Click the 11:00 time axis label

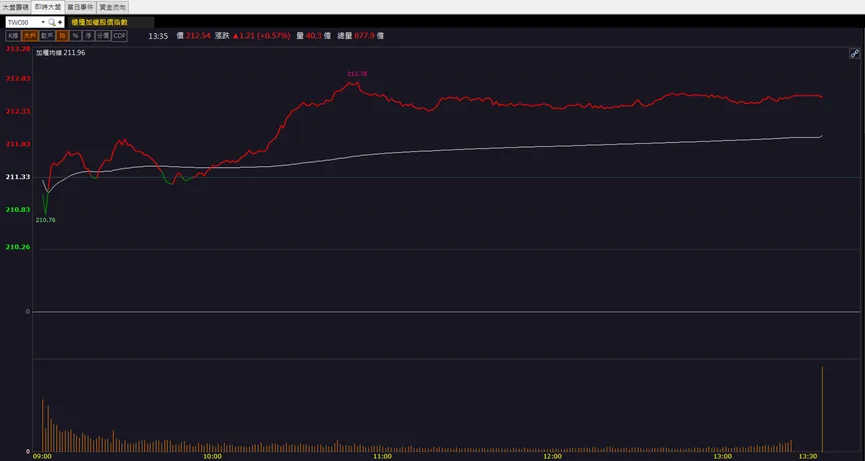pos(382,457)
